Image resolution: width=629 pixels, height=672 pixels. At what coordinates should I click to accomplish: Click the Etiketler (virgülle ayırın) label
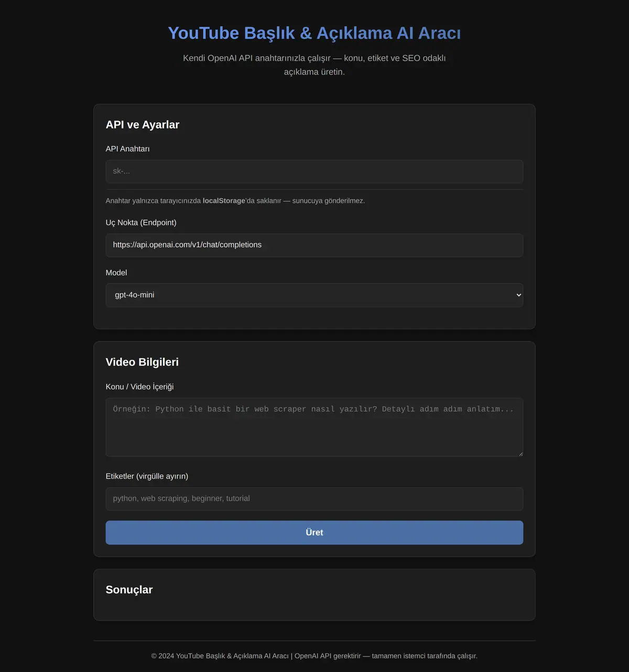[x=147, y=476]
